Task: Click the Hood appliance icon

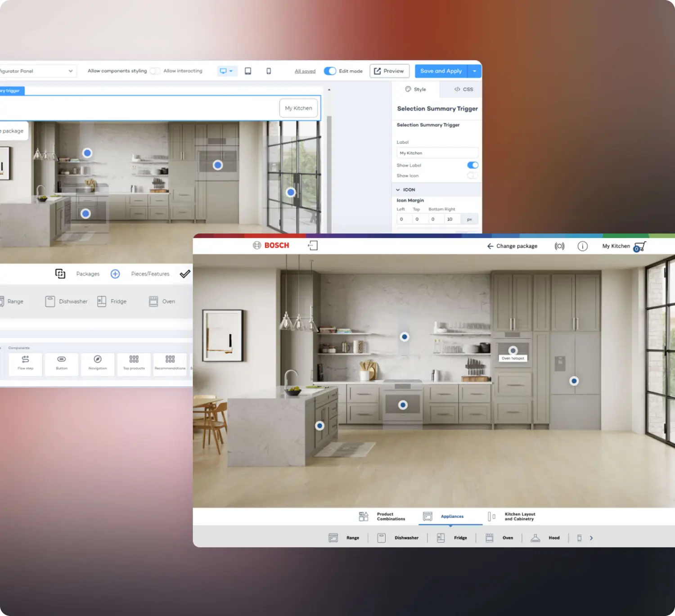Action: pyautogui.click(x=535, y=538)
